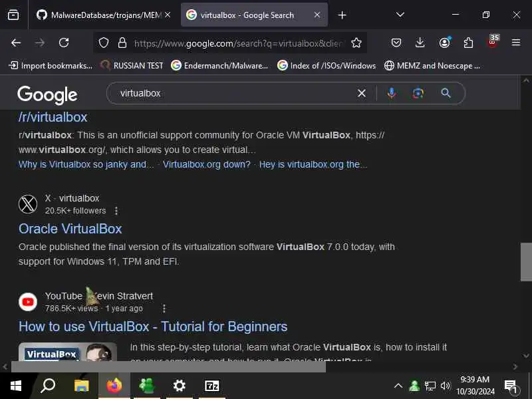This screenshot has height=399, width=532.
Task: Open Endermanch/Malware bookmark
Action: pyautogui.click(x=219, y=65)
